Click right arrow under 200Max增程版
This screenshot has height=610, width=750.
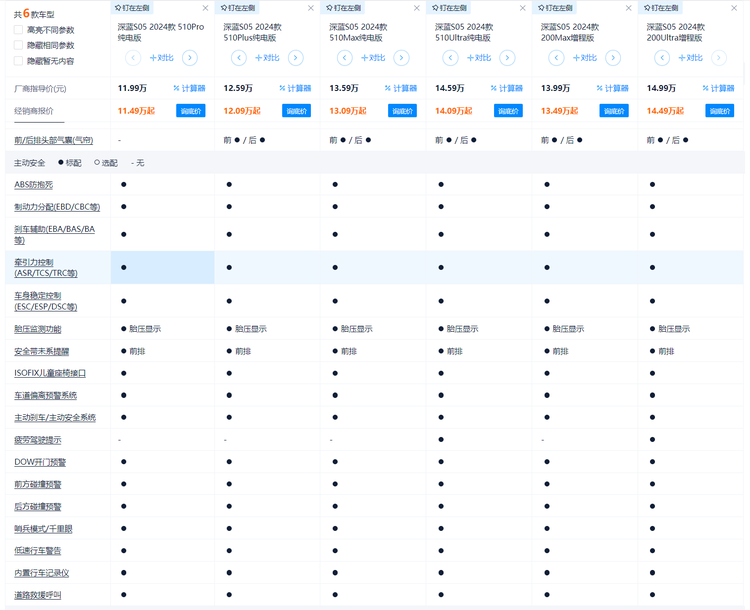(614, 58)
